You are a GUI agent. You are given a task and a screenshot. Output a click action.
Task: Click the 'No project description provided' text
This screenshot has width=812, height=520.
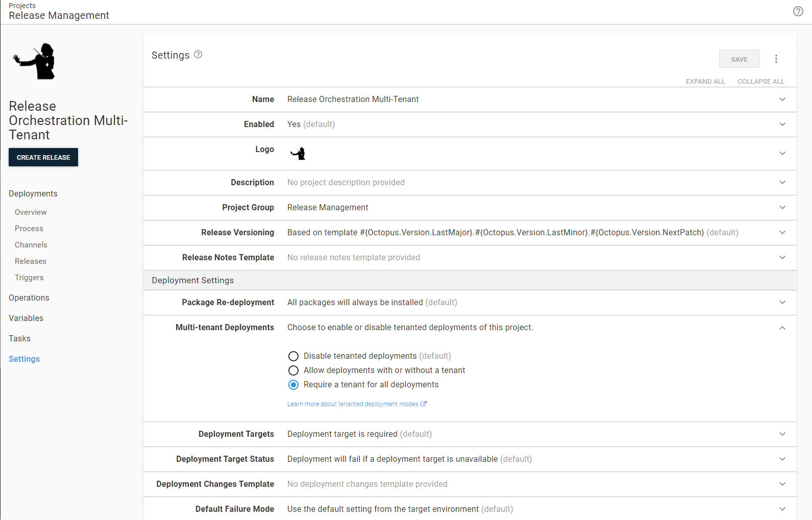pos(346,183)
